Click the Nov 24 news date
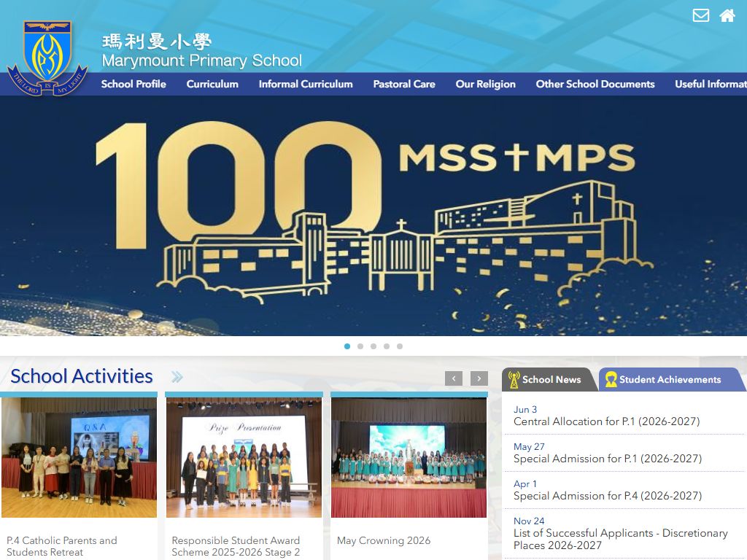This screenshot has height=560, width=747. [529, 521]
